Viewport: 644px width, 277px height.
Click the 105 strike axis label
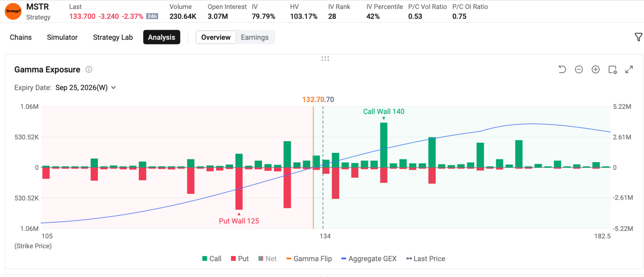(47, 236)
